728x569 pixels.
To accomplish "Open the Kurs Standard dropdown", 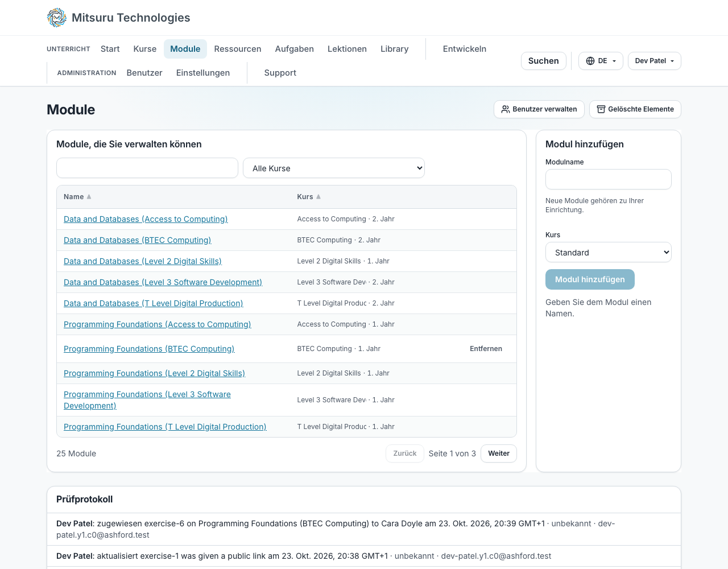I will click(609, 253).
